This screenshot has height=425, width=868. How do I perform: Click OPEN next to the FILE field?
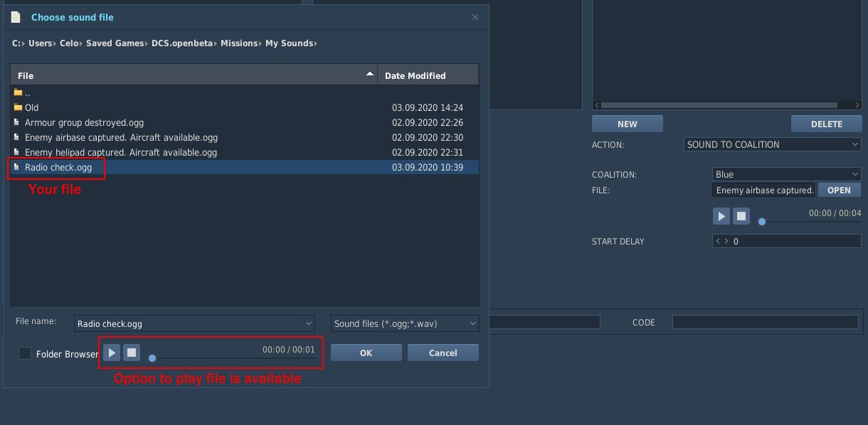pyautogui.click(x=839, y=190)
